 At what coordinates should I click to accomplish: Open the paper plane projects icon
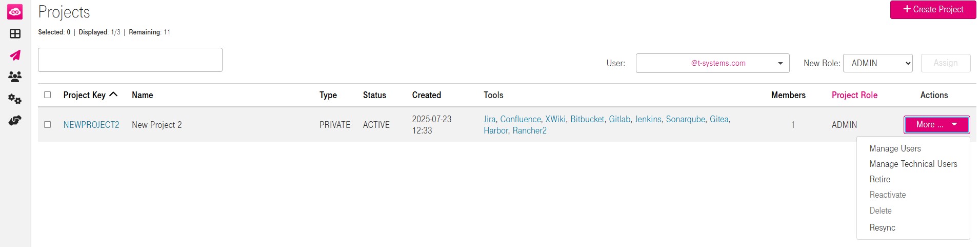15,55
